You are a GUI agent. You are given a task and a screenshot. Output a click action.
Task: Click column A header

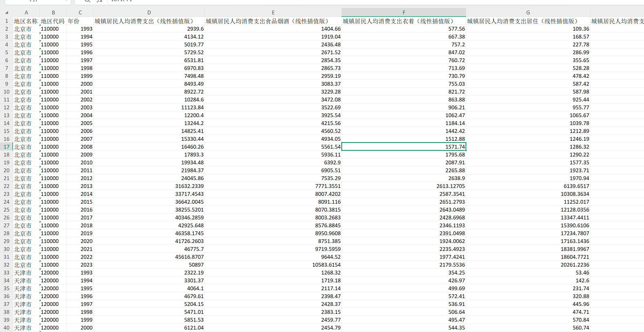(x=26, y=12)
